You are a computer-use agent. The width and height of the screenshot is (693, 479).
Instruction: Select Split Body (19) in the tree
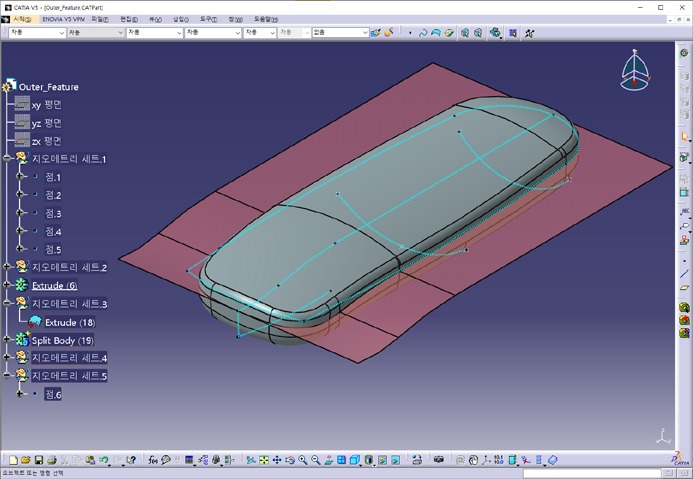point(62,340)
